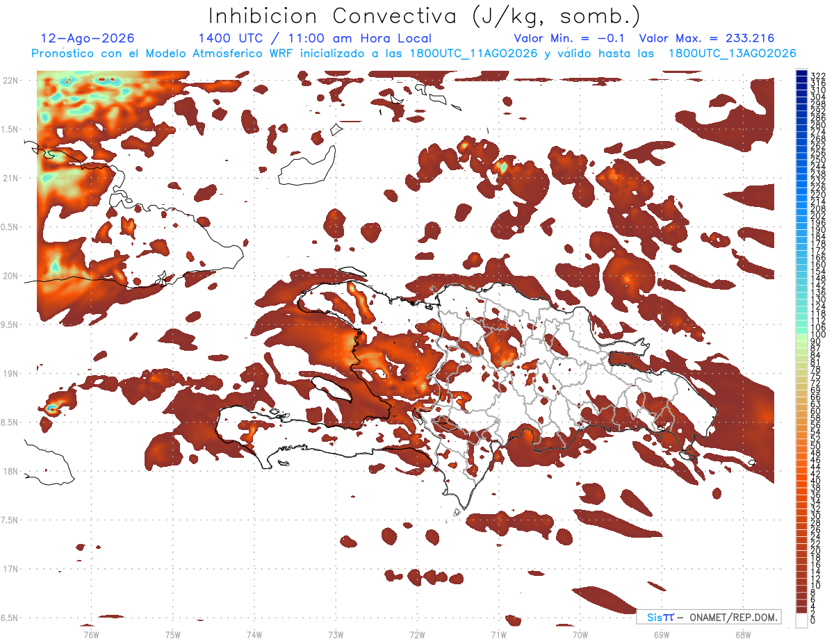834x644 pixels.
Task: Click '1400 UTC / 11:00 am Hora Local'
Action: pos(315,38)
